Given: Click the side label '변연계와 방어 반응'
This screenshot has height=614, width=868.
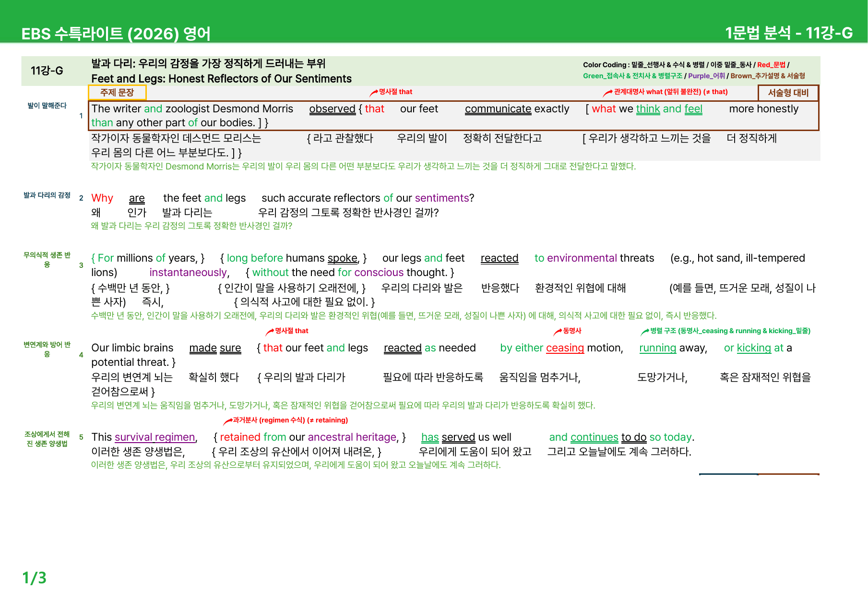Looking at the screenshot, I should point(47,349).
